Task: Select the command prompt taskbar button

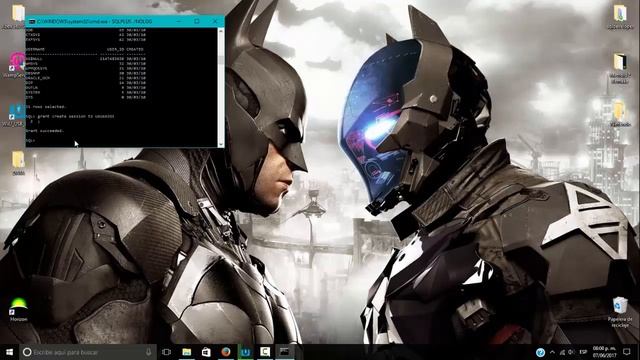Action: point(284,352)
